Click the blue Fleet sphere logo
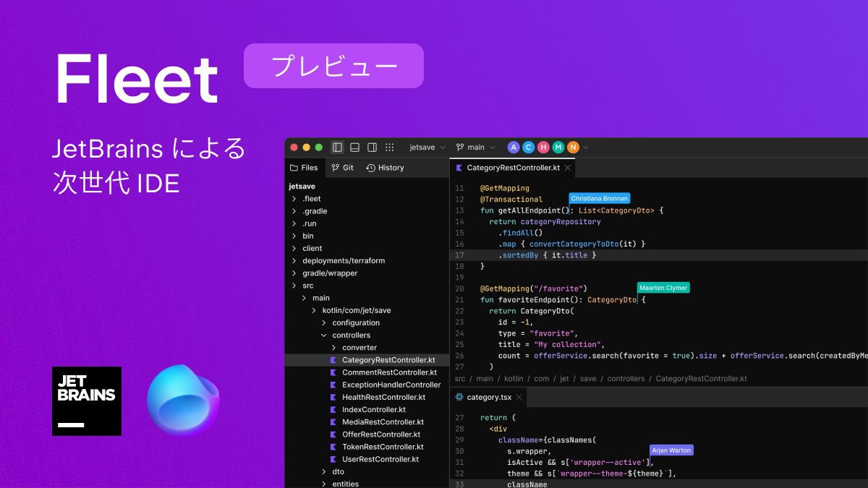 click(182, 401)
